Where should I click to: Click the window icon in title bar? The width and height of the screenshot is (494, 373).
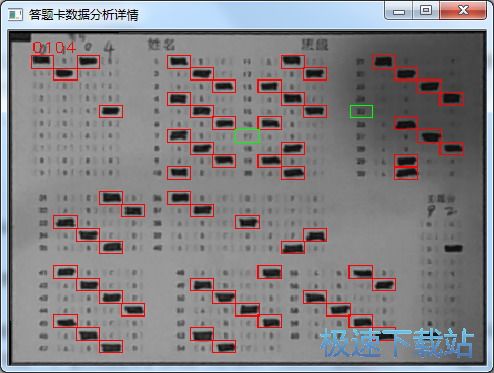pos(15,15)
